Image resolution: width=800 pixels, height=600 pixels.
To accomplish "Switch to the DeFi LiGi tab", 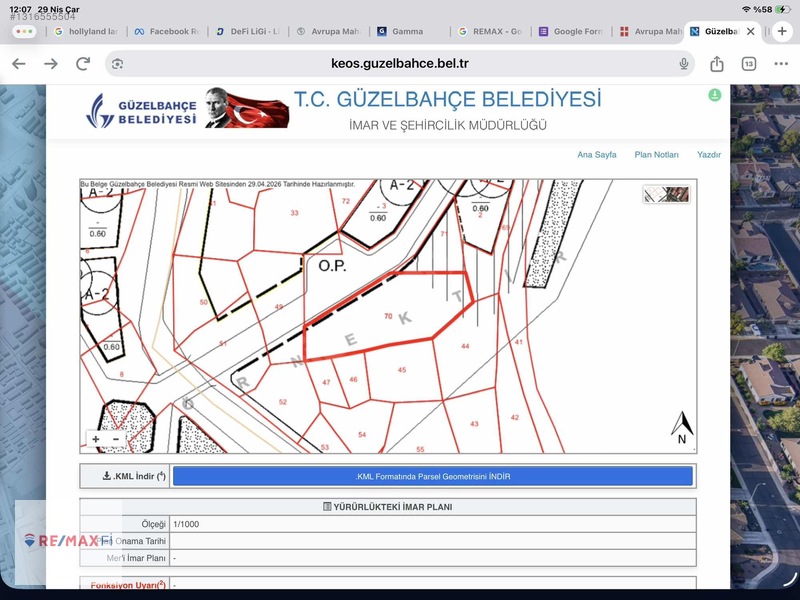I will point(248,31).
